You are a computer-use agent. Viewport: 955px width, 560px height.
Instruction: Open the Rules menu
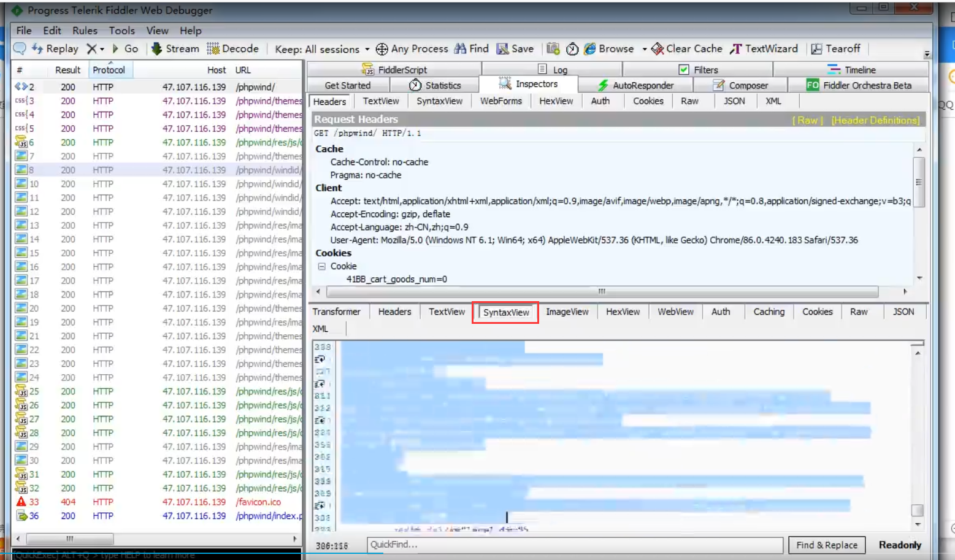tap(85, 31)
